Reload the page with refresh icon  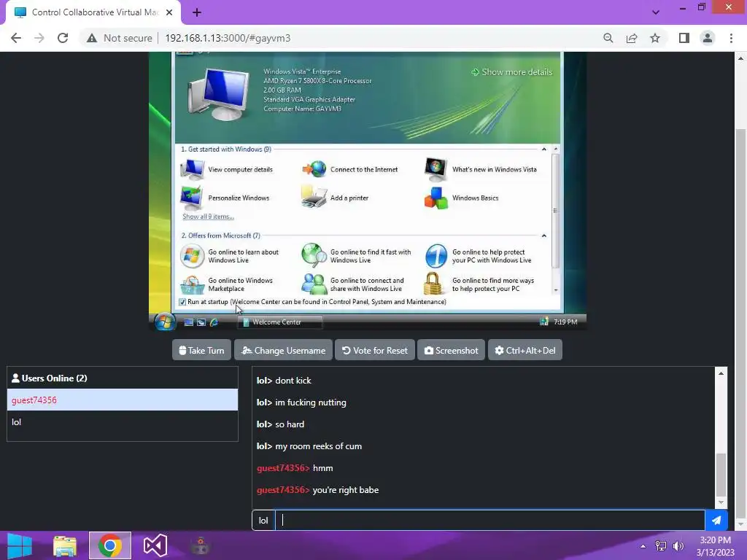click(63, 38)
